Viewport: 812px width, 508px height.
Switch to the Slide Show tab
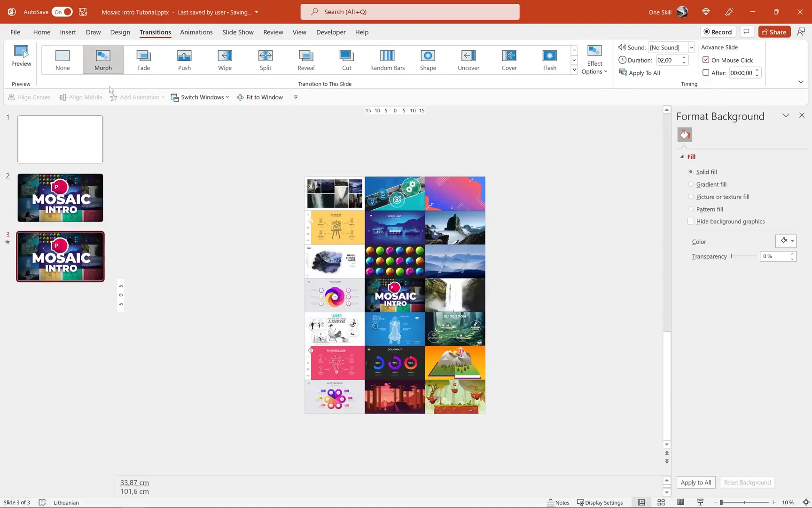[238, 32]
